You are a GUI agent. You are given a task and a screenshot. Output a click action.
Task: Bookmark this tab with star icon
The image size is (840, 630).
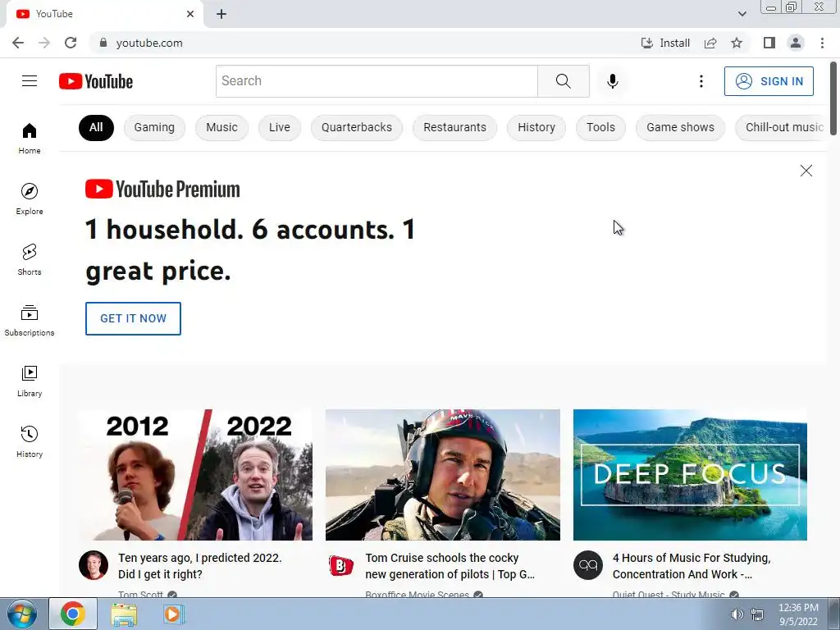tap(737, 43)
